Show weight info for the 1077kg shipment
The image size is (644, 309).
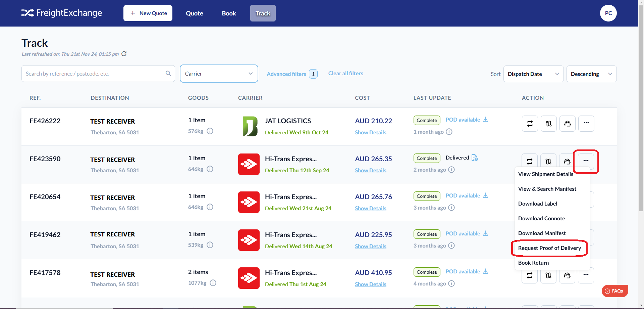click(213, 283)
